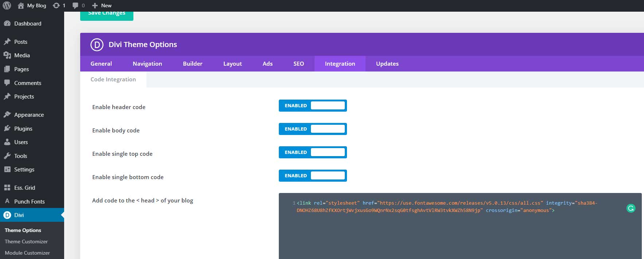Open the General tab
The width and height of the screenshot is (644, 259).
[x=101, y=63]
